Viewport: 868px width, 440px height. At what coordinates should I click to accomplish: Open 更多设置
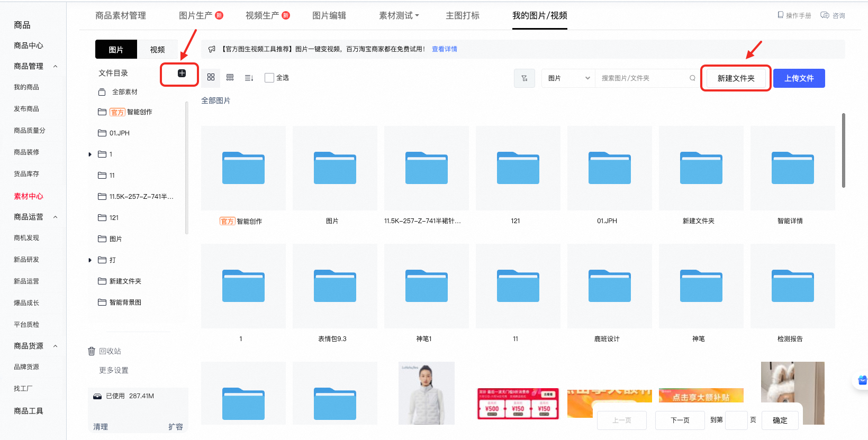tap(114, 370)
